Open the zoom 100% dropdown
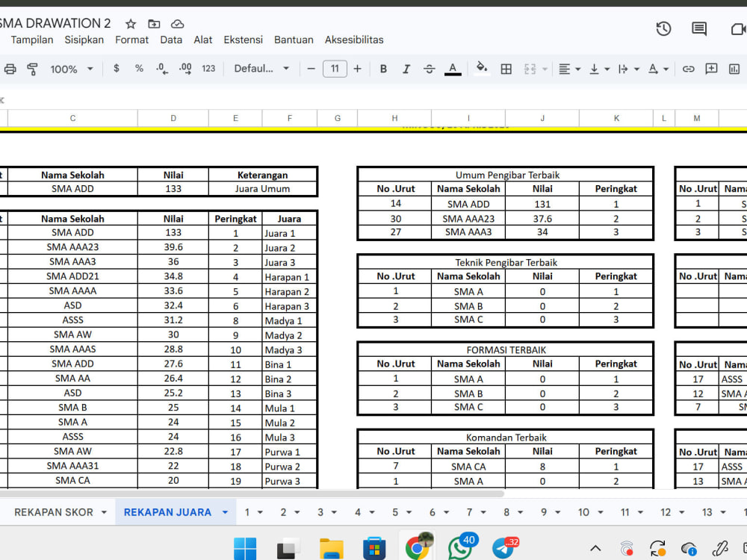Image resolution: width=747 pixels, height=560 pixels. click(72, 69)
